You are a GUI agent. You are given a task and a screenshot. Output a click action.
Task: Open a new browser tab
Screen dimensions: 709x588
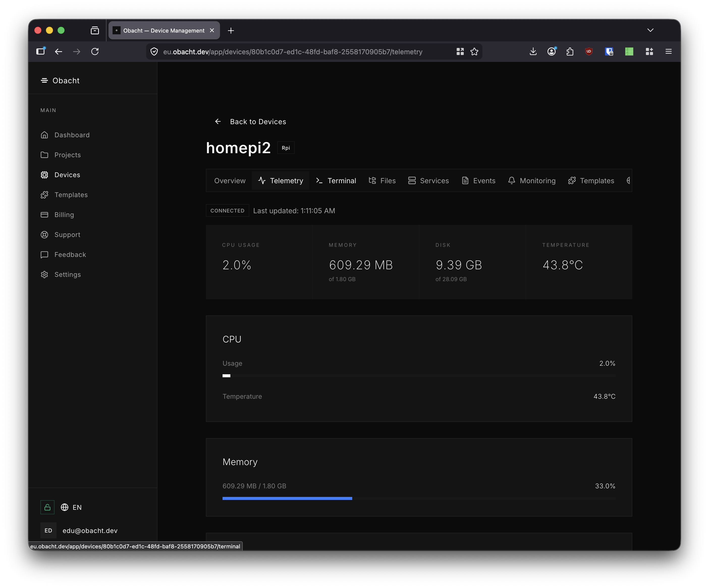pos(231,30)
